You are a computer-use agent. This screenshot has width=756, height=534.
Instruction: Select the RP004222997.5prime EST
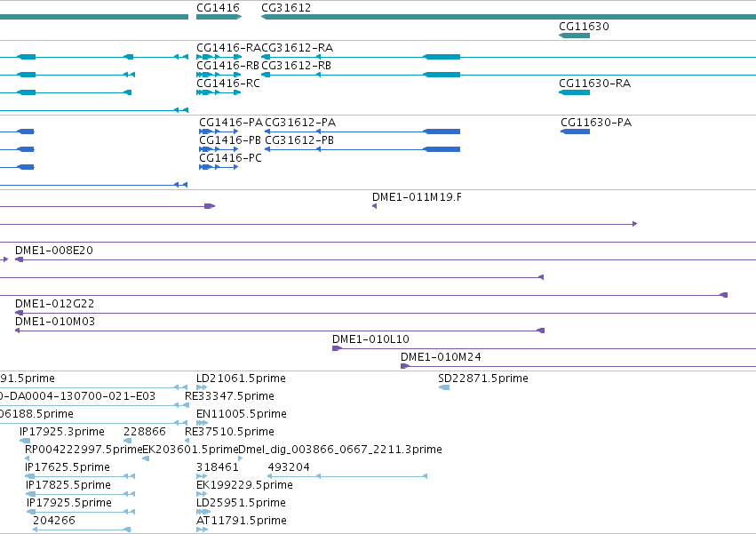(x=27, y=458)
